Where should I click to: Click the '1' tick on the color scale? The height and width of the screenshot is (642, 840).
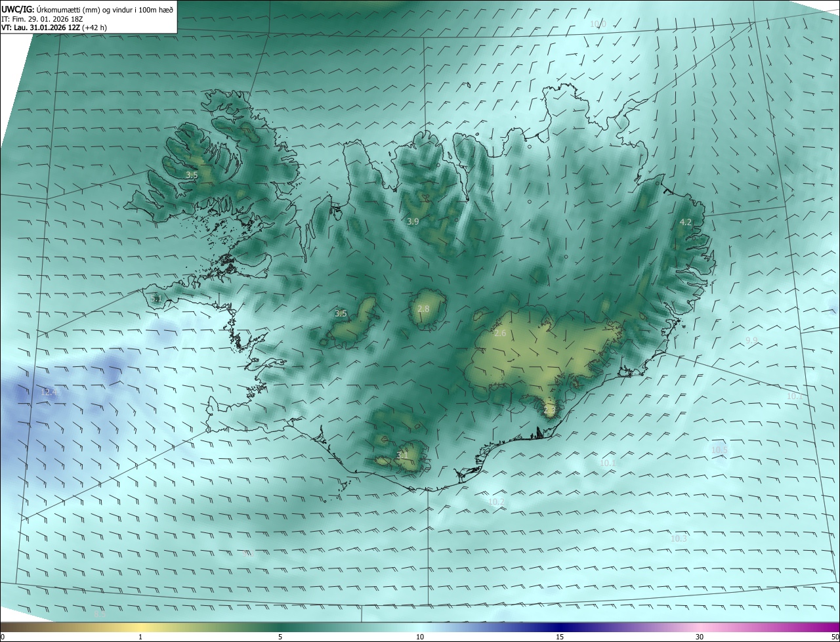(x=140, y=637)
